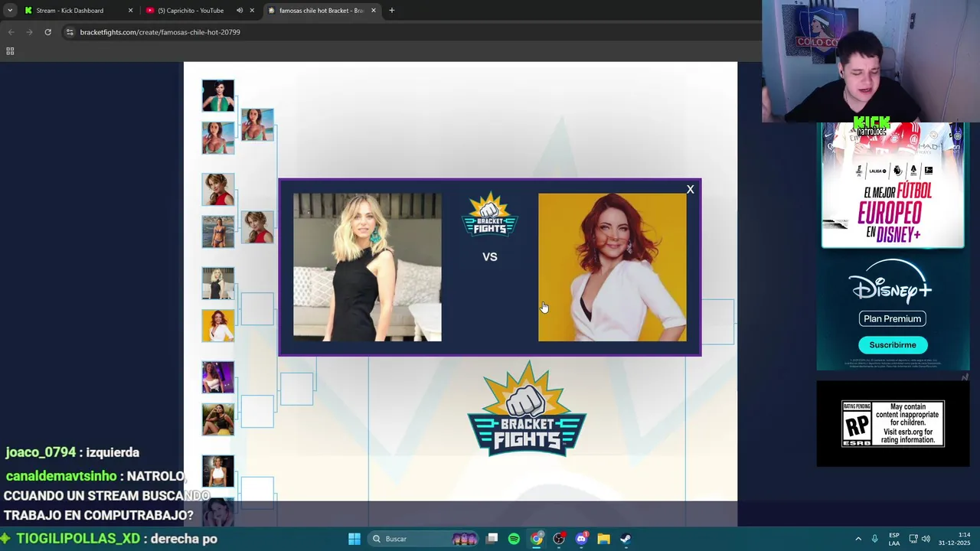Go back in browser history
This screenshot has width=980, height=551.
pos(11,32)
